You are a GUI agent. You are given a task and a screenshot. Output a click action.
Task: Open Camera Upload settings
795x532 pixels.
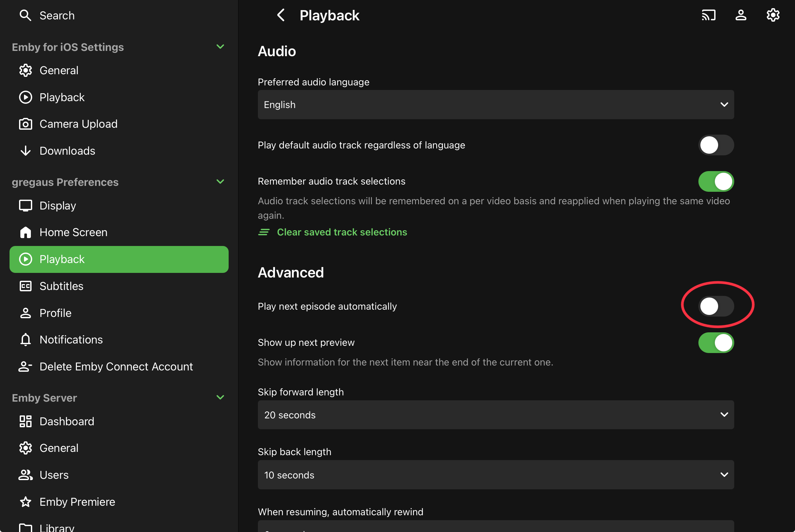[79, 124]
